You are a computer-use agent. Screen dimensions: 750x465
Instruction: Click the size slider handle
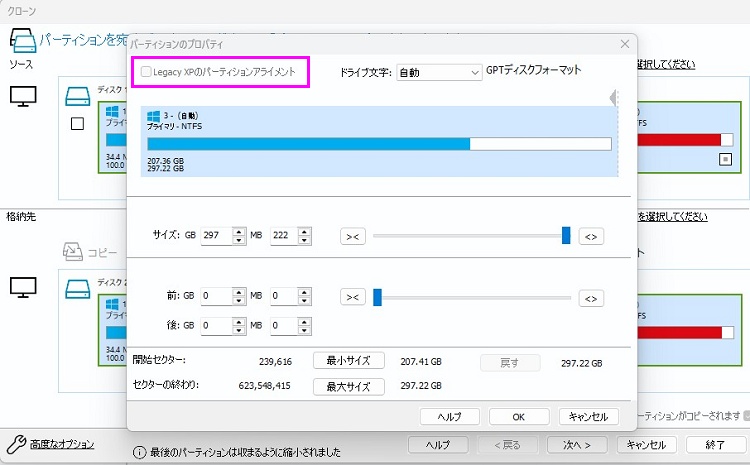click(x=566, y=236)
